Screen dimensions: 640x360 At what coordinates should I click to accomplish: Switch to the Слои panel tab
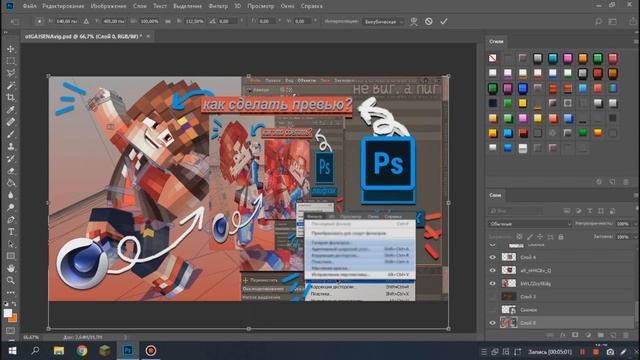(x=495, y=195)
